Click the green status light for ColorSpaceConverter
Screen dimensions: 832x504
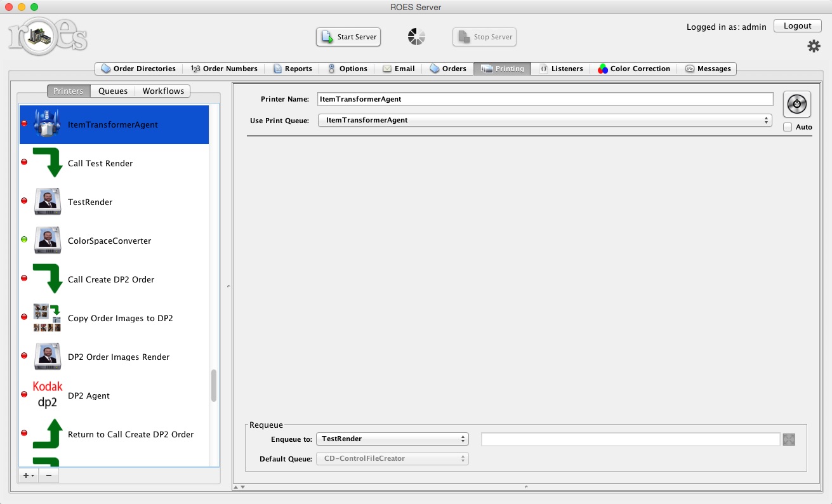(23, 240)
